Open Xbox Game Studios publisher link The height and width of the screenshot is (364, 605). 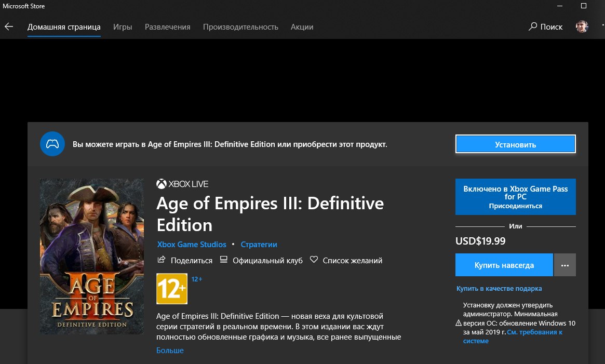[x=192, y=245]
